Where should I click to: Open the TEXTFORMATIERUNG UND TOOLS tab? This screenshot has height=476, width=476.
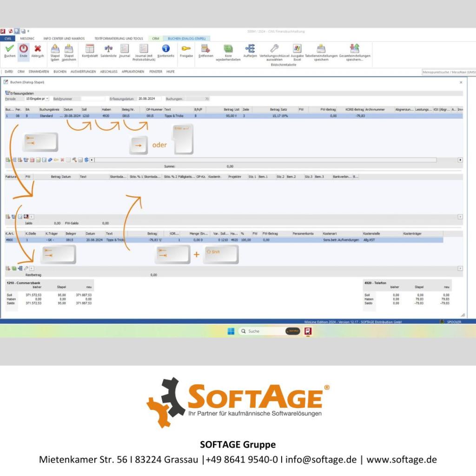tap(119, 39)
